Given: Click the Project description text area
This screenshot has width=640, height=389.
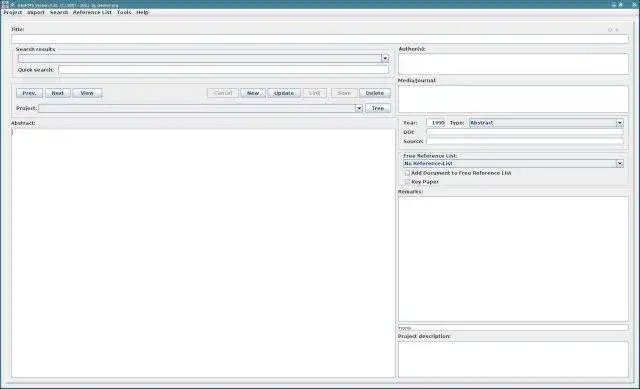Looking at the screenshot, I should pos(513,359).
